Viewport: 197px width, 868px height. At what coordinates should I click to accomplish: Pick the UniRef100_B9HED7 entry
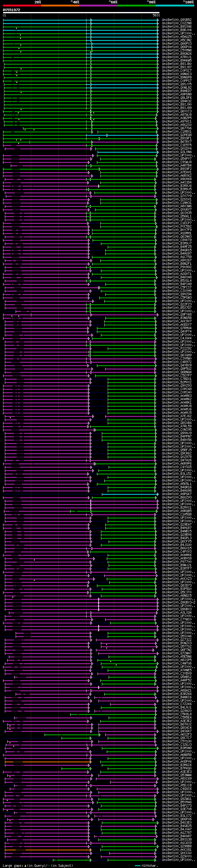[177, 91]
